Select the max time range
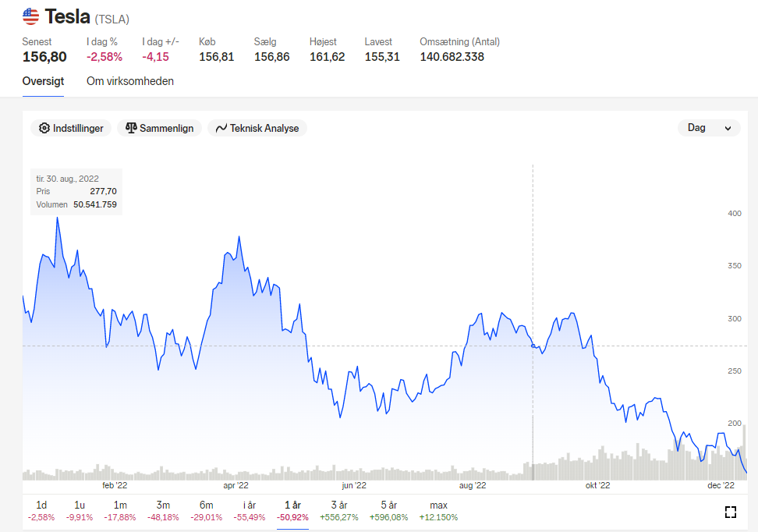The height and width of the screenshot is (532, 758). click(438, 511)
